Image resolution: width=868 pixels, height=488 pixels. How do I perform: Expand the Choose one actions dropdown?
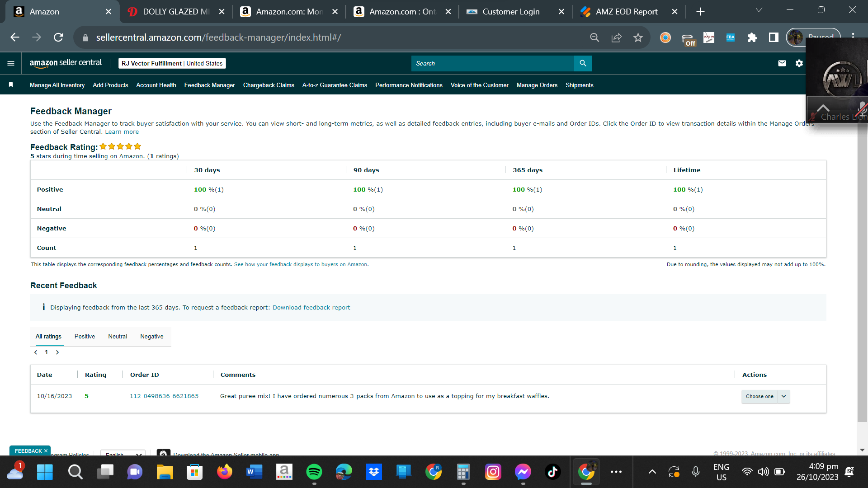click(x=765, y=396)
